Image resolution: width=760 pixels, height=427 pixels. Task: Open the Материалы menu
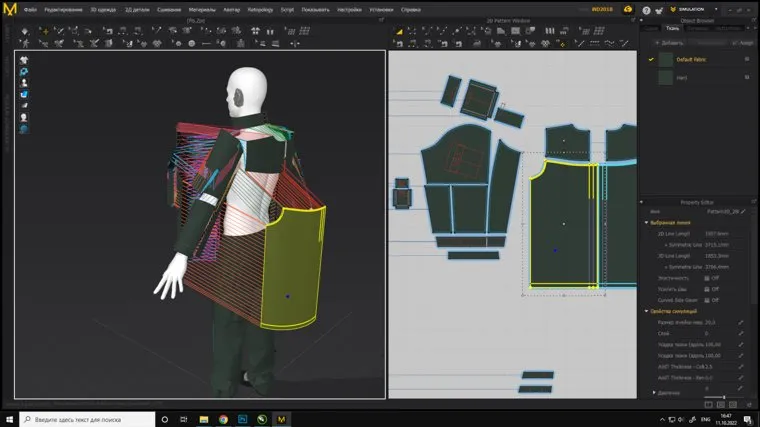[201, 10]
